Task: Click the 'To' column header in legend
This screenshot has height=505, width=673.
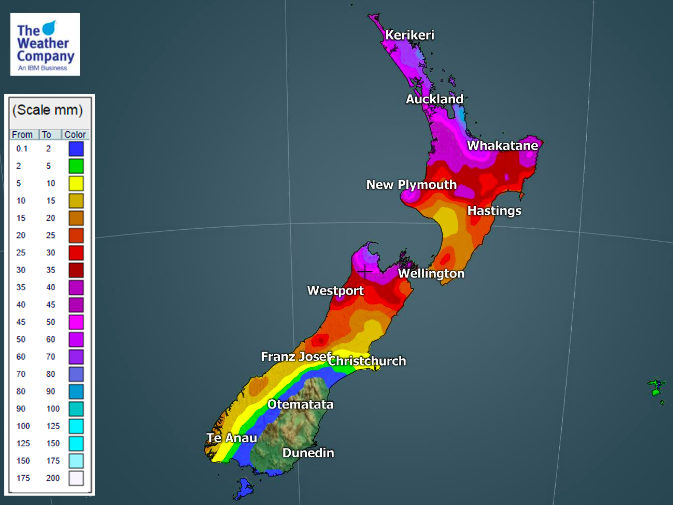Action: (x=46, y=134)
